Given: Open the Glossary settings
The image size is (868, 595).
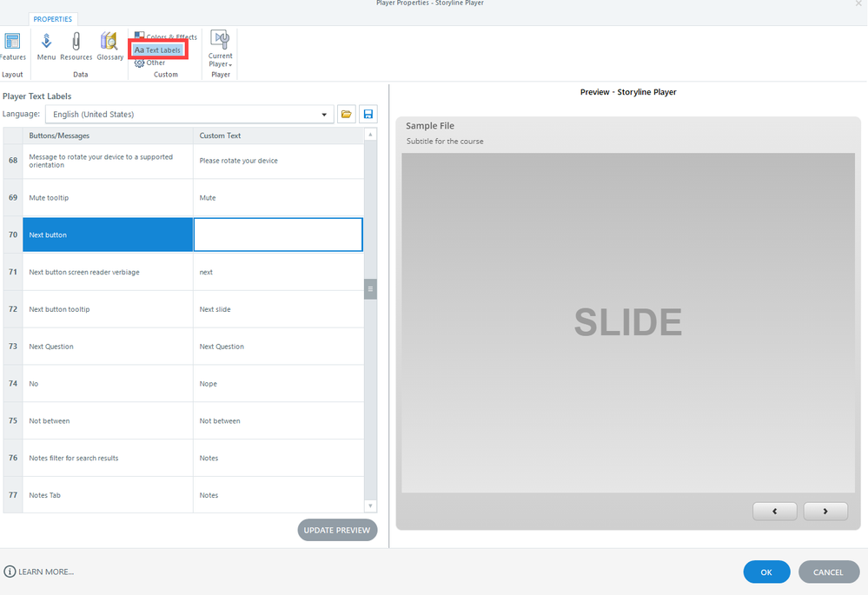Looking at the screenshot, I should click(x=109, y=47).
